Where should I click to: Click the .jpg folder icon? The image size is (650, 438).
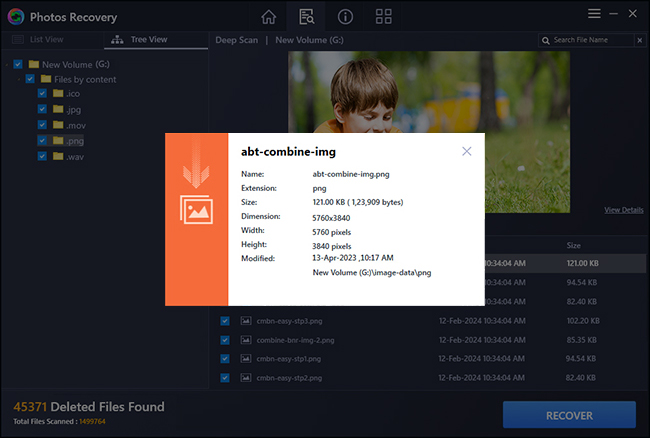click(x=58, y=109)
